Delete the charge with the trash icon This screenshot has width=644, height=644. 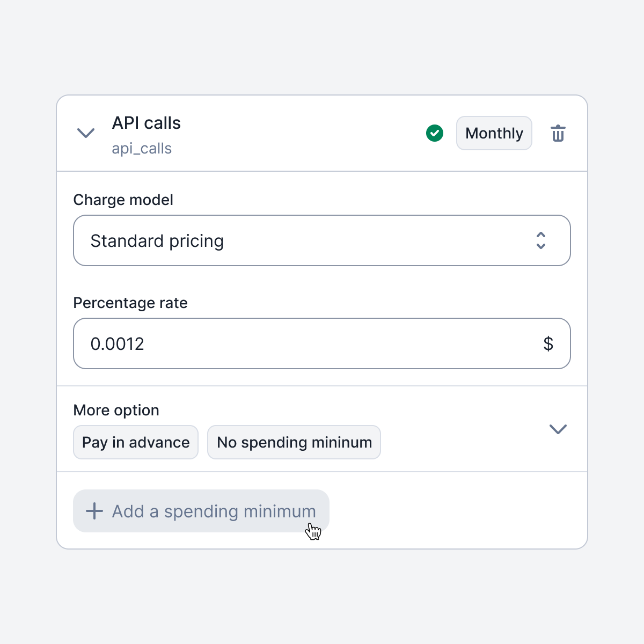[x=558, y=133]
